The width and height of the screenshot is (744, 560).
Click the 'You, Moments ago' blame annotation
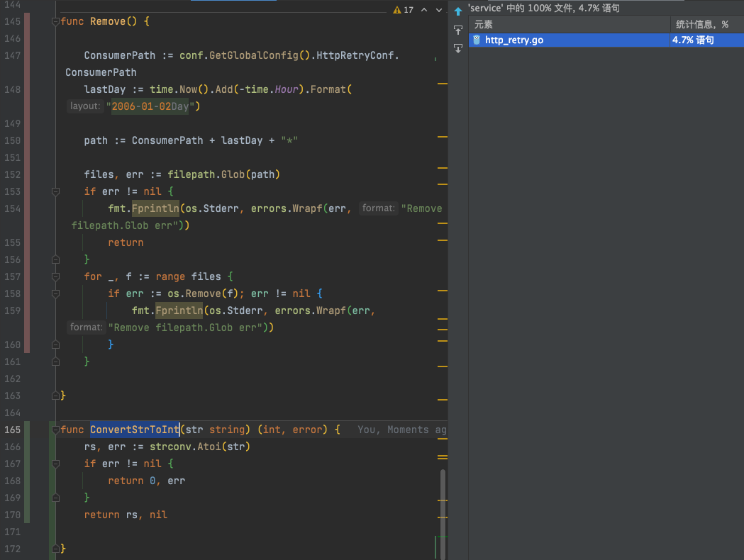pos(401,430)
